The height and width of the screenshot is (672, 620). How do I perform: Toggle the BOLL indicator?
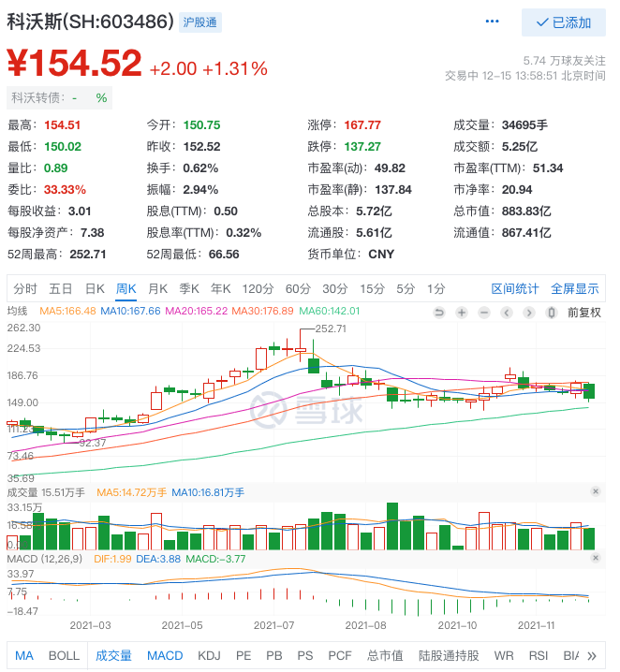coord(64,655)
